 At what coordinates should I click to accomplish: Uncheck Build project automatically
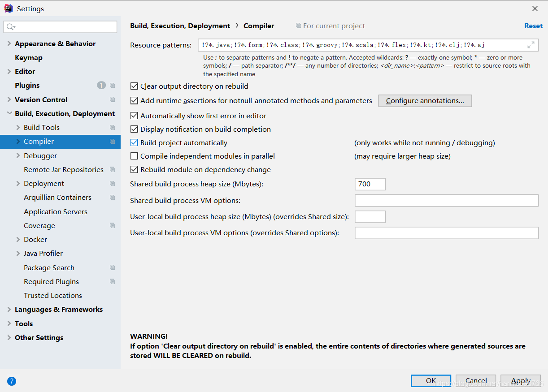[x=134, y=142]
